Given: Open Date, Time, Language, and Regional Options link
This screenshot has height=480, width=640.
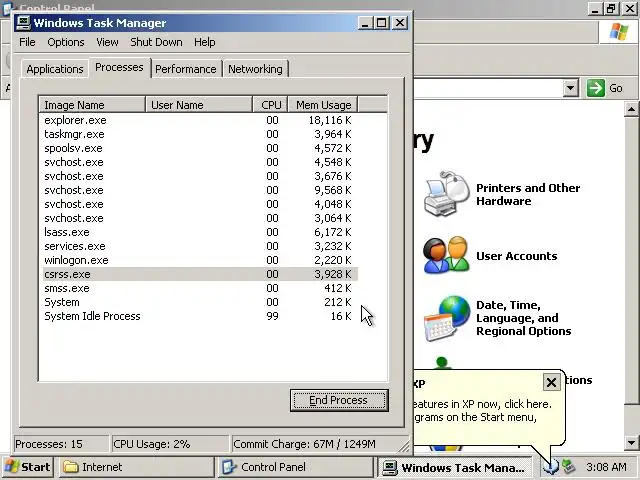Looking at the screenshot, I should [524, 318].
